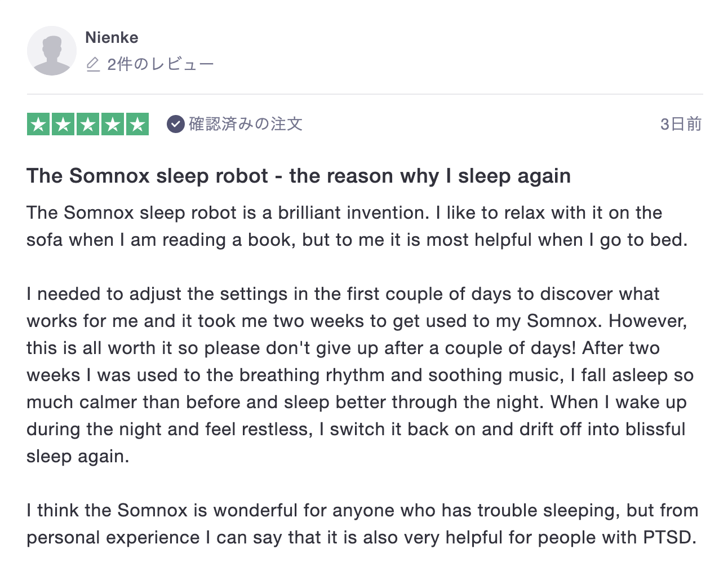Screen dimensions: 728x566
Task: Click the reviewer's avatar placeholder image
Action: point(52,51)
